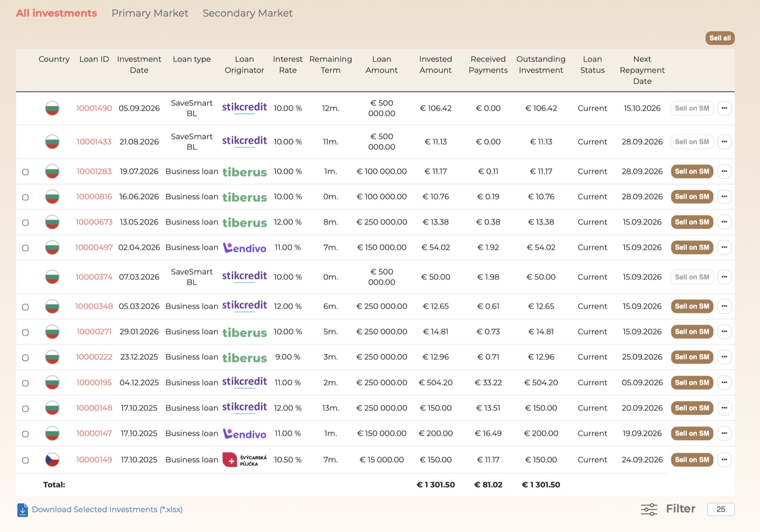This screenshot has width=760, height=532.
Task: Click Sell on SM for loan 10000195
Action: pos(692,382)
